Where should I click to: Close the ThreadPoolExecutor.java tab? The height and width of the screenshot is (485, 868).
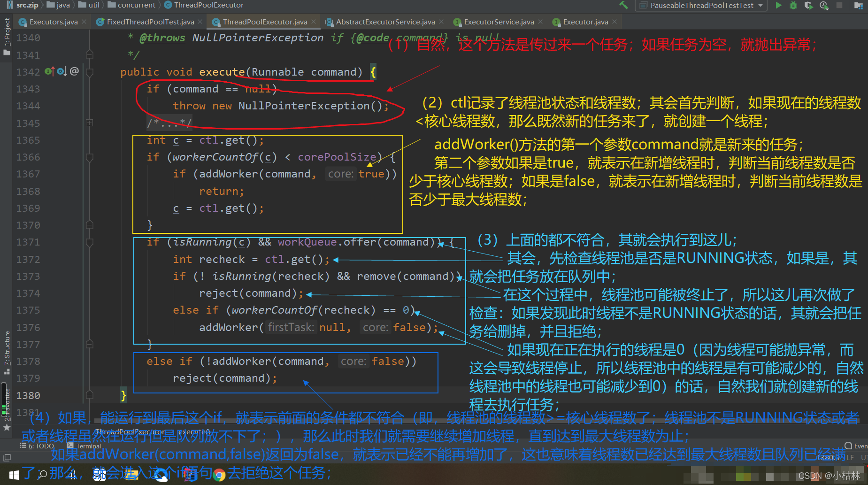coord(314,22)
